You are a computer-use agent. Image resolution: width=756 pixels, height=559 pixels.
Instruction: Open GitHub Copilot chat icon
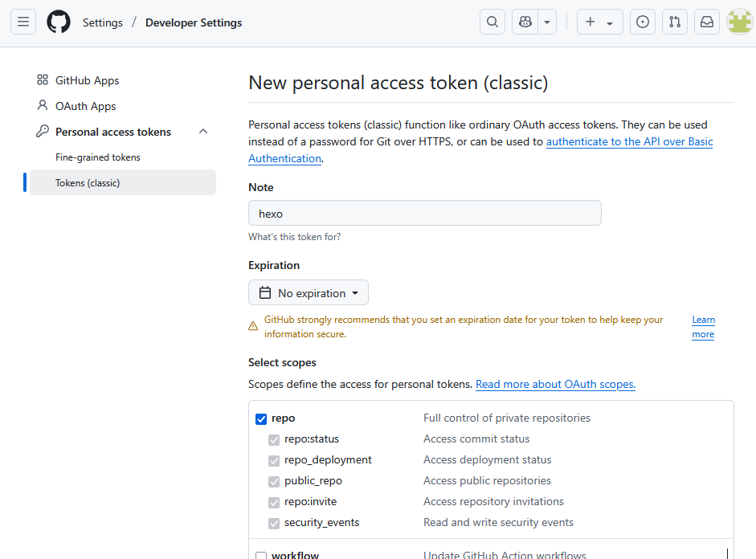[x=525, y=22]
